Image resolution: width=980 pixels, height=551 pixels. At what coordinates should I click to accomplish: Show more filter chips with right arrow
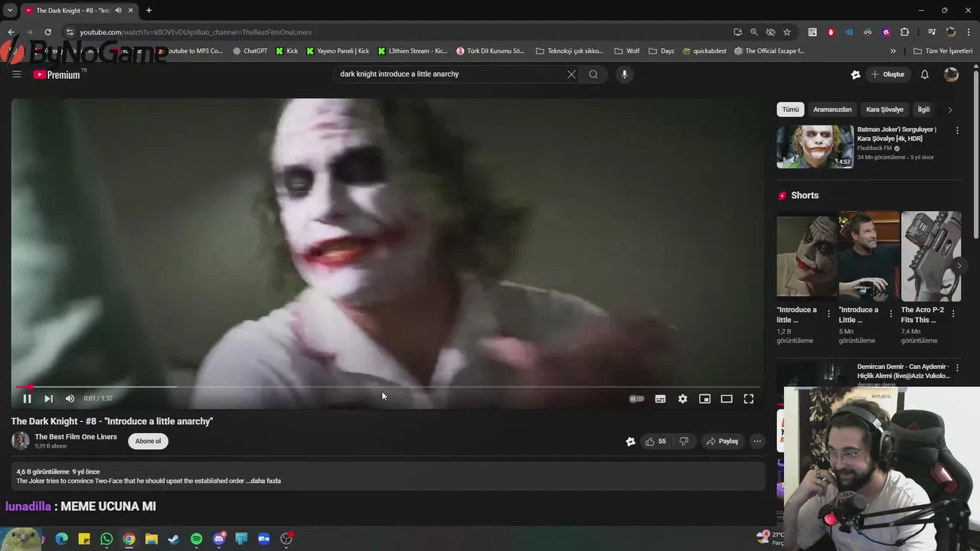tap(950, 109)
